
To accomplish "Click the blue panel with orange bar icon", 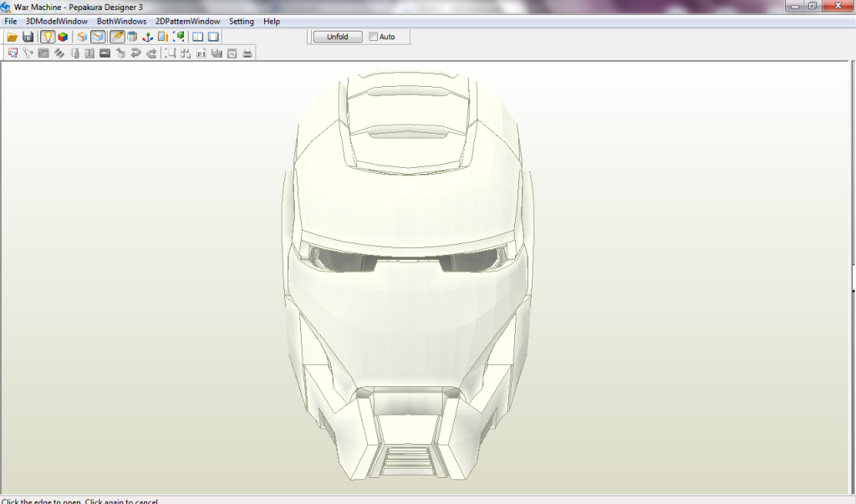I will (163, 37).
